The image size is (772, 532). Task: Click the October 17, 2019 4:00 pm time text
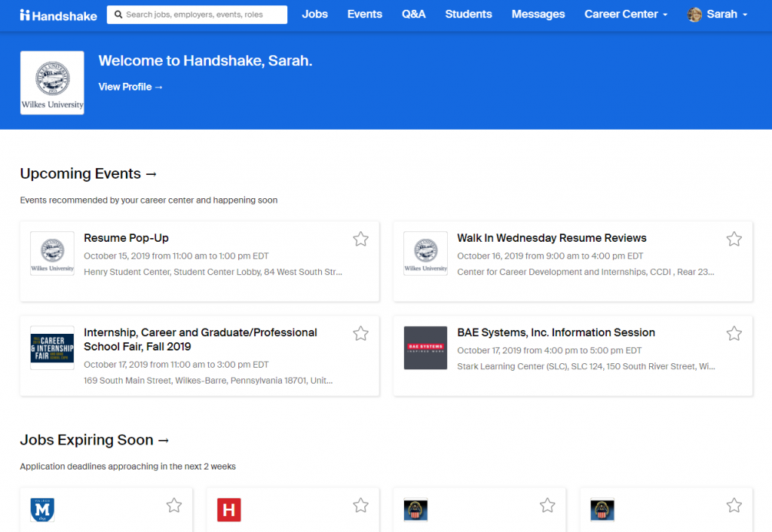pos(550,350)
